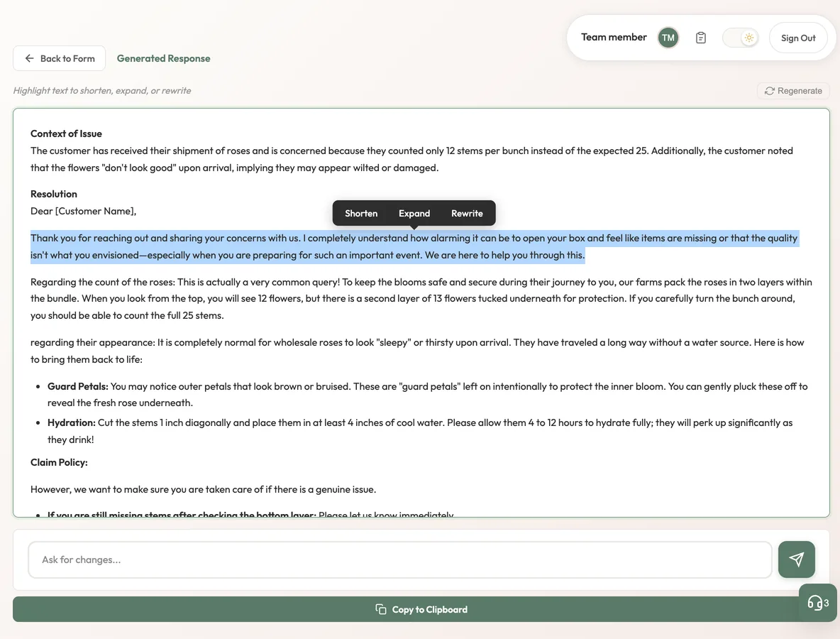Go back to the form
This screenshot has height=639, width=840.
[60, 58]
